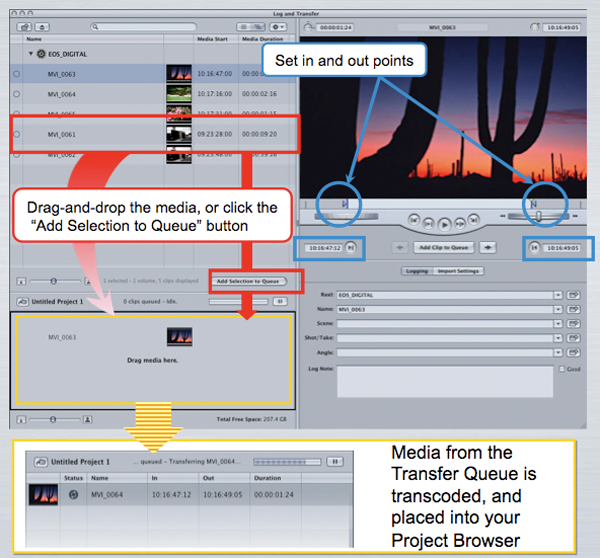
Task: Click the MVI_0063 thumbnail in the queue drop area
Action: pyautogui.click(x=179, y=337)
